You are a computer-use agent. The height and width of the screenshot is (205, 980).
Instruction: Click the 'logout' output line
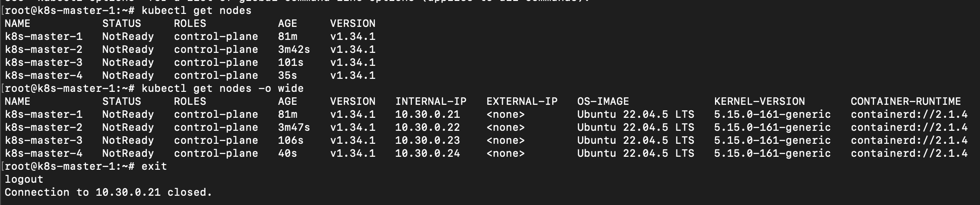pos(24,179)
